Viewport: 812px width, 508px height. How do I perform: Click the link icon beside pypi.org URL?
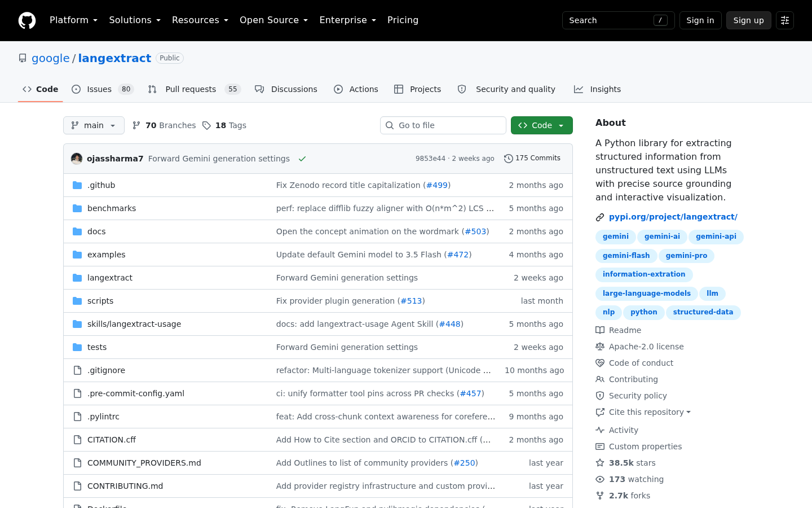tap(600, 217)
